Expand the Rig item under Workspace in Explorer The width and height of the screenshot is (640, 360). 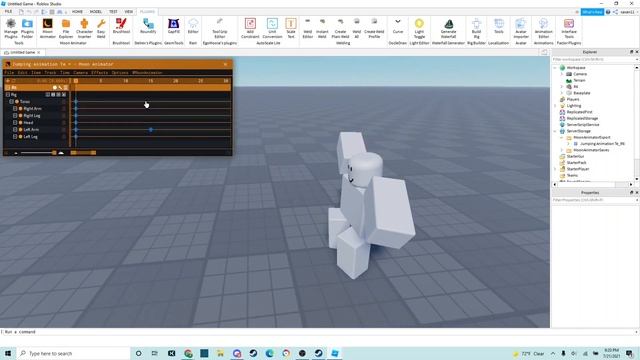562,87
